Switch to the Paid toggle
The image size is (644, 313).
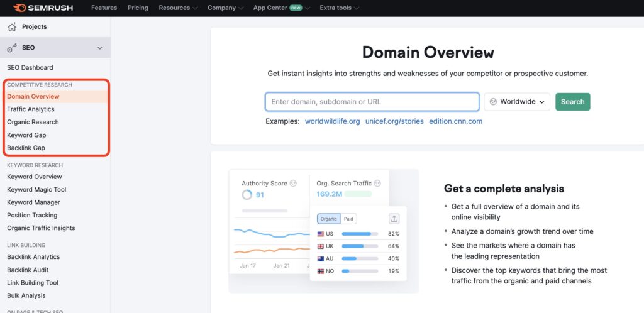pyautogui.click(x=348, y=219)
